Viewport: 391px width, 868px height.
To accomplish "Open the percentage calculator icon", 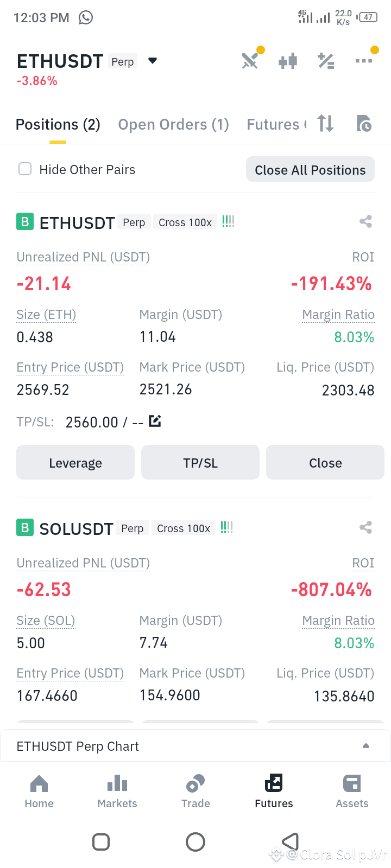I will click(x=326, y=61).
